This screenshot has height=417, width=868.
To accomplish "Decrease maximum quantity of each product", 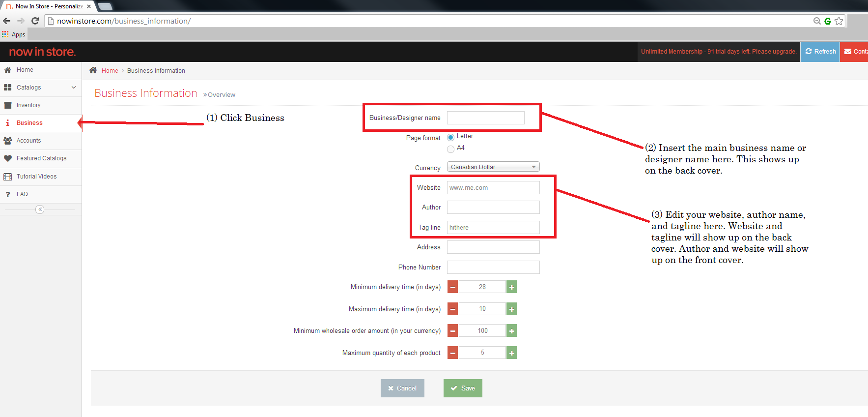I will point(452,353).
